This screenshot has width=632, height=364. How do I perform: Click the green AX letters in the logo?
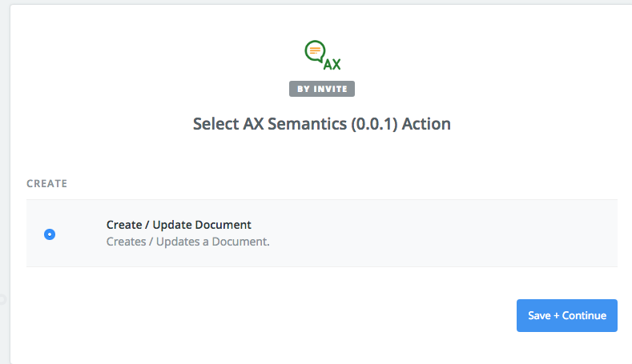[332, 65]
